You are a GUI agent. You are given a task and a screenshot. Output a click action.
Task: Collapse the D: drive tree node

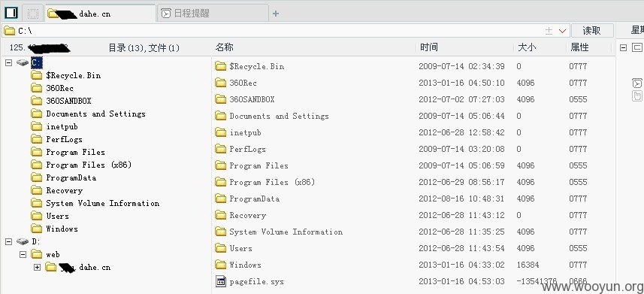click(x=8, y=242)
